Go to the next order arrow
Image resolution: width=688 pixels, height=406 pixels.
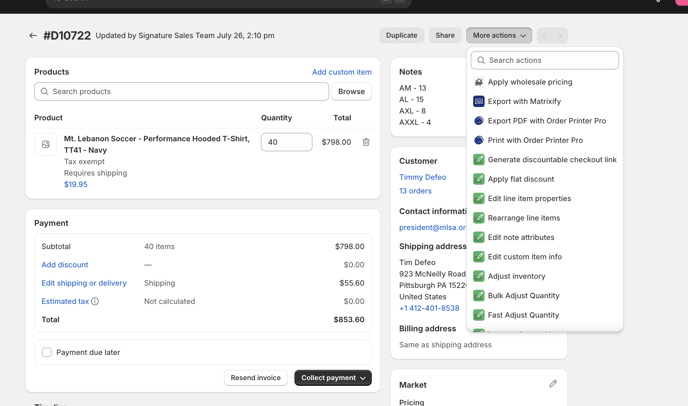tap(560, 36)
